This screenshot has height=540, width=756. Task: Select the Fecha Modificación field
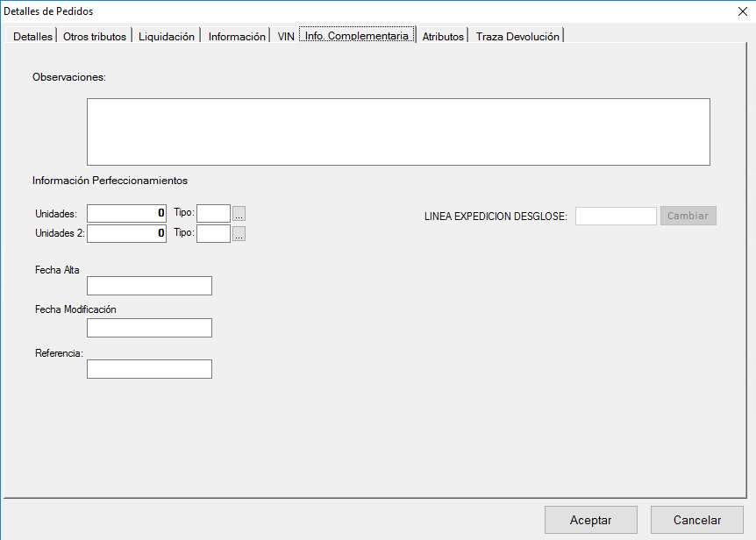(x=149, y=328)
